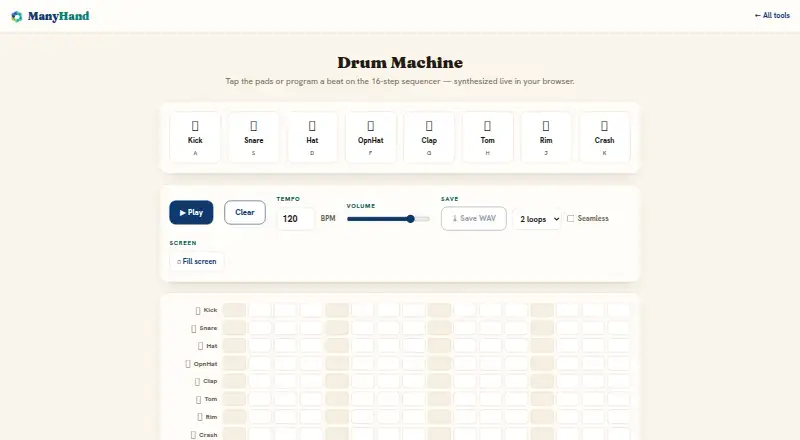Adjust the Volume slider
This screenshot has width=800, height=440.
(388, 219)
